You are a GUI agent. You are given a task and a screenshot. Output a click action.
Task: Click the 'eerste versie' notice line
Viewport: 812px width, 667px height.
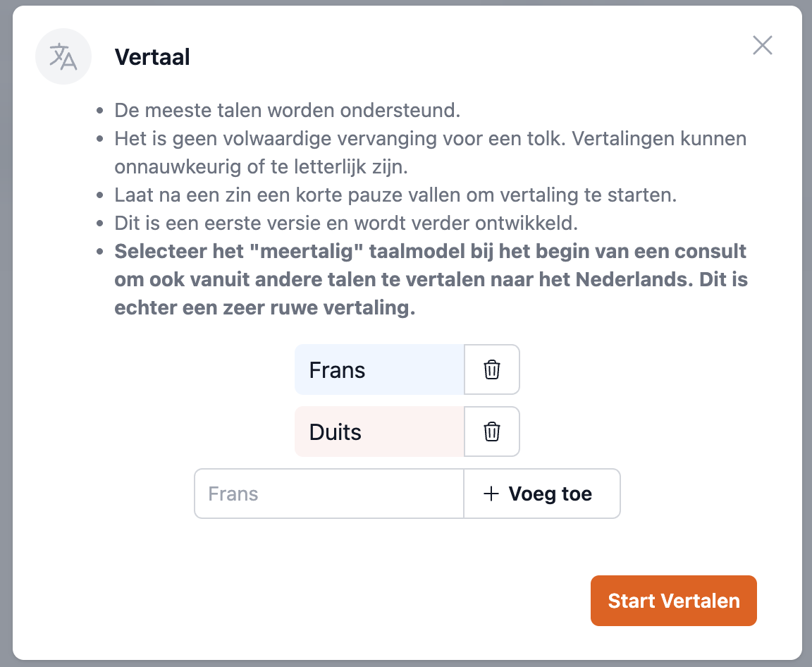pyautogui.click(x=346, y=223)
